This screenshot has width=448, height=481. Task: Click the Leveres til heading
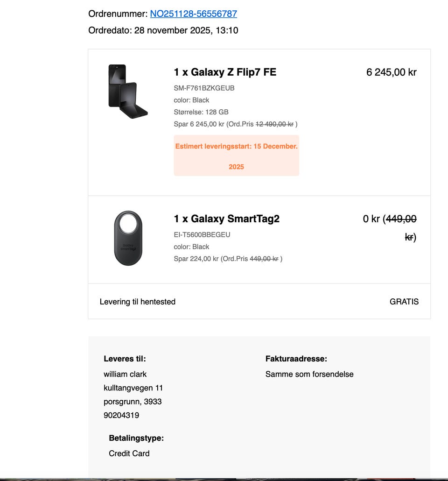125,359
